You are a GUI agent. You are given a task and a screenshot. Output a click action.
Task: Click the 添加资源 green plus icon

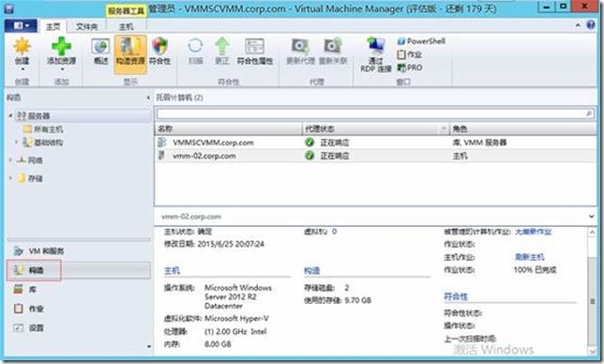click(x=62, y=46)
